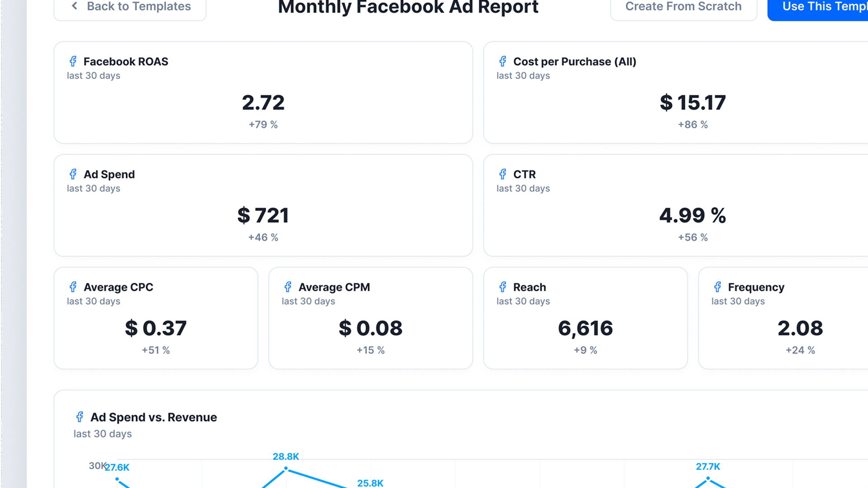Click the Facebook icon next to Reach
This screenshot has width=868, height=488.
[x=503, y=287]
